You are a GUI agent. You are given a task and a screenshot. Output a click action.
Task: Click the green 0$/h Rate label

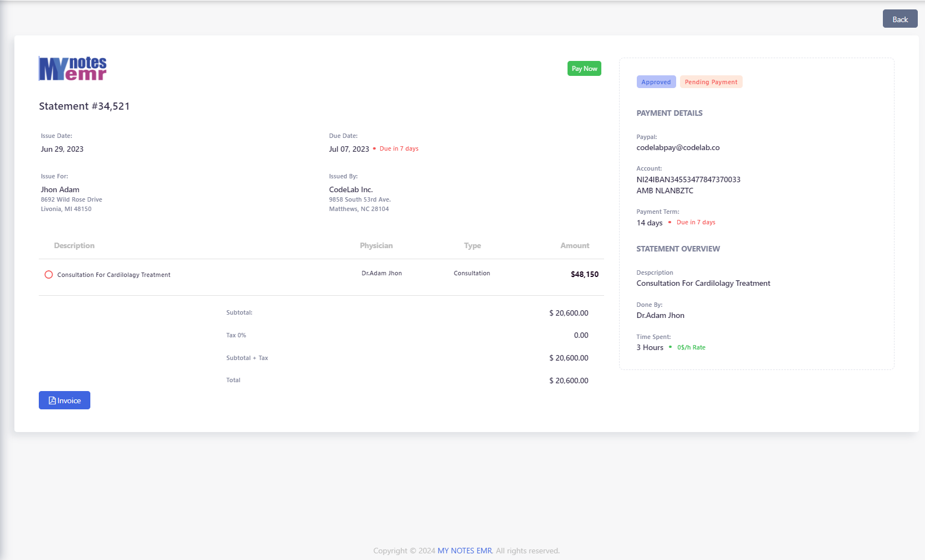point(691,348)
